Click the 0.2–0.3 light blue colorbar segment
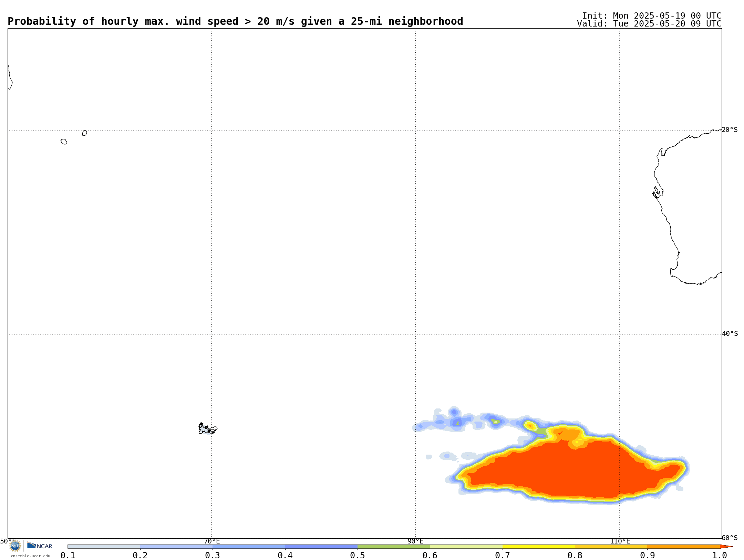The image size is (744, 560). pyautogui.click(x=176, y=547)
